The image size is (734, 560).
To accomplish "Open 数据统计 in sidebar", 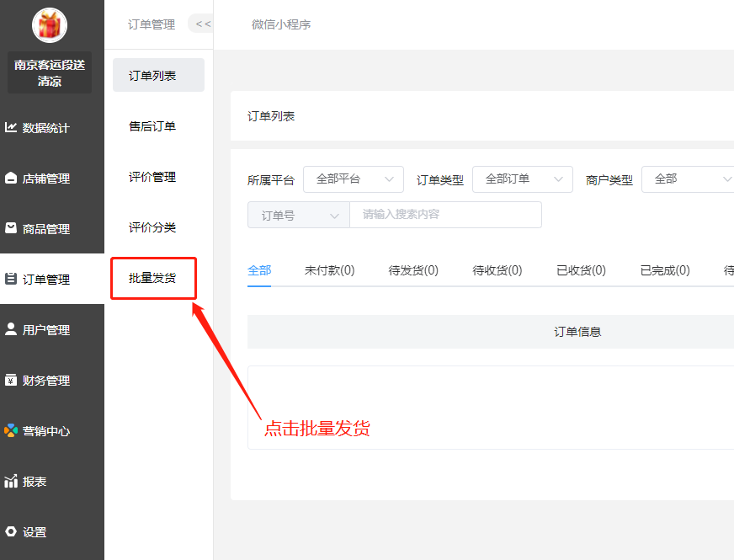I will coord(52,127).
